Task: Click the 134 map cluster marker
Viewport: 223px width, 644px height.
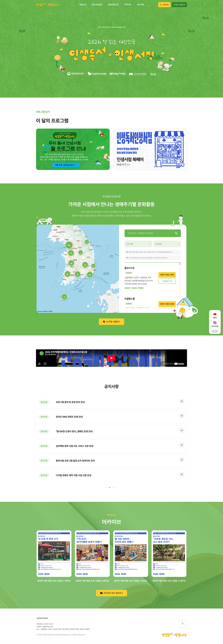Action: pos(69,245)
